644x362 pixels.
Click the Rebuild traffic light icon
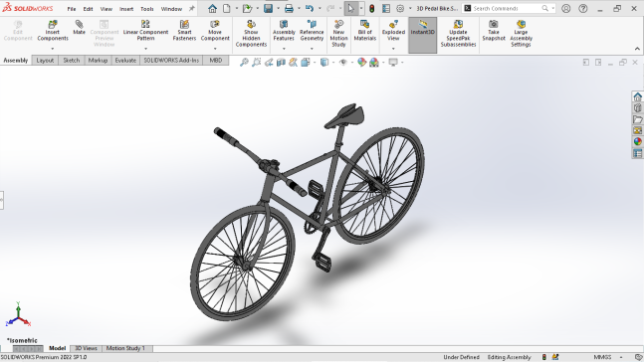372,8
